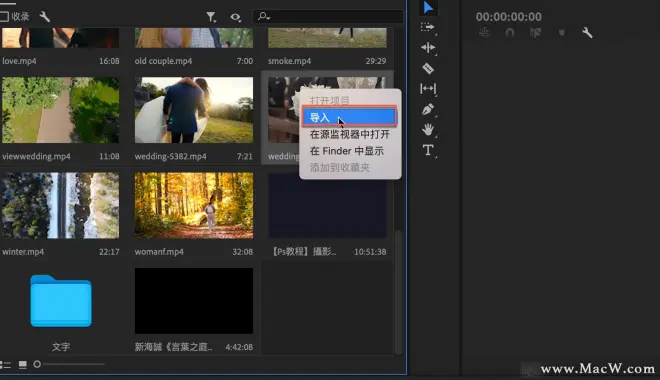This screenshot has height=380, width=660.
Task: Click the media browser vertical scrollbar
Action: [x=399, y=292]
